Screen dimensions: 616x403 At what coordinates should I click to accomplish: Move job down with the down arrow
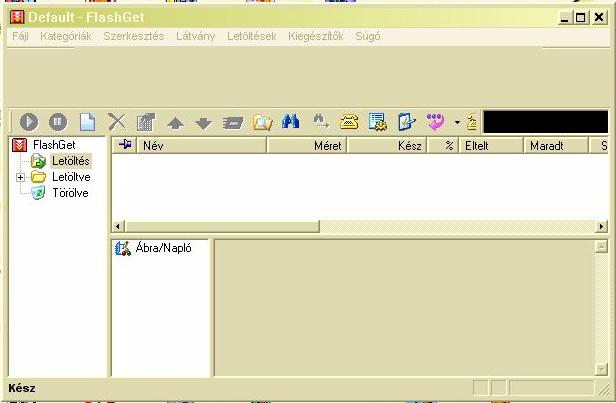[204, 123]
